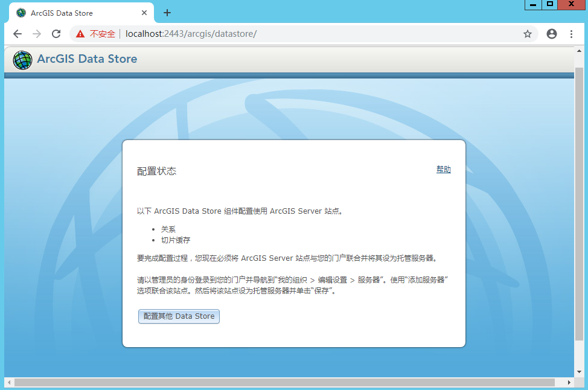
Task: Click vertical scrollbar up arrow
Action: [579, 51]
